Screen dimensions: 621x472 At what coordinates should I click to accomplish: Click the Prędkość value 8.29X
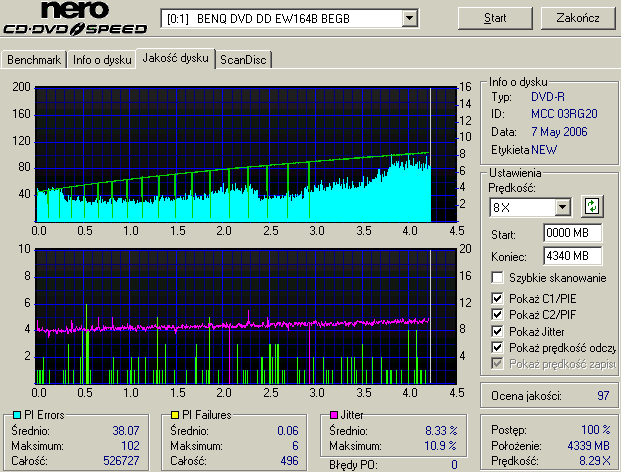pos(594,461)
